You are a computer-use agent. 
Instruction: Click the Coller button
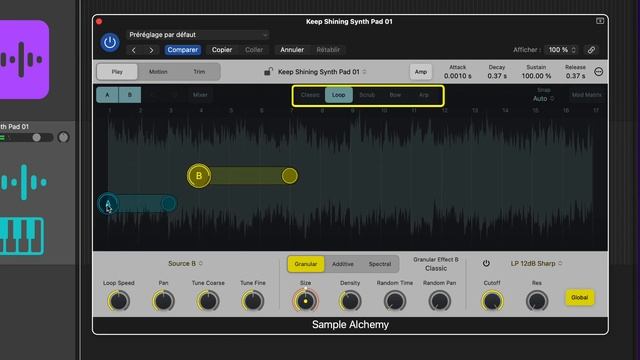coord(254,50)
